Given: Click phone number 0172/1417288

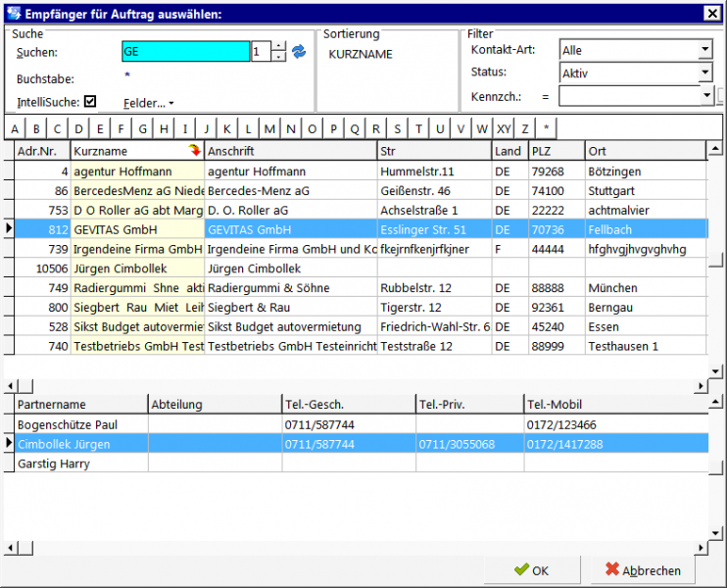Looking at the screenshot, I should coord(564,444).
